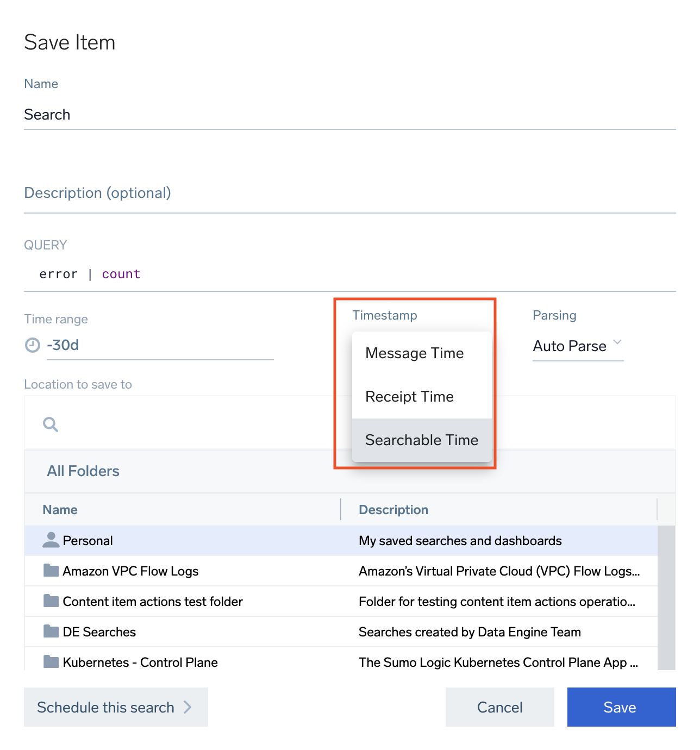Click the Personal folder person icon
This screenshot has height=750, width=700.
(51, 540)
